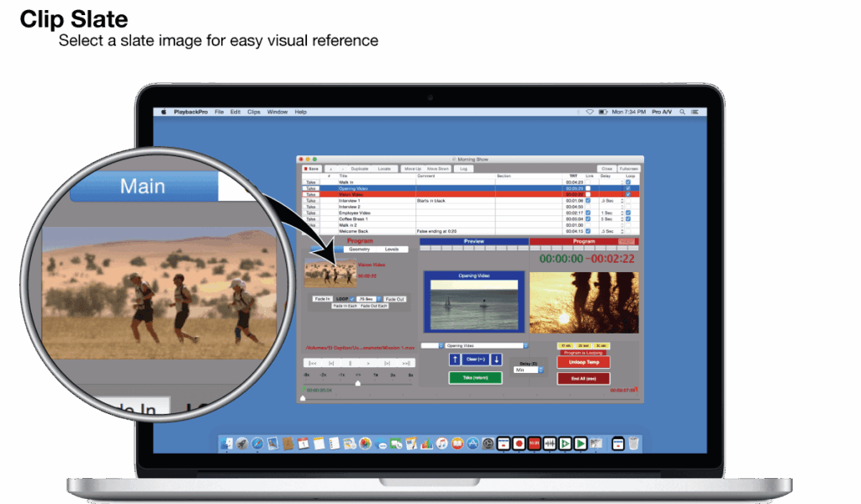Viewport: 861px width, 504px height.
Task: Open the Help menu
Action: pos(300,112)
